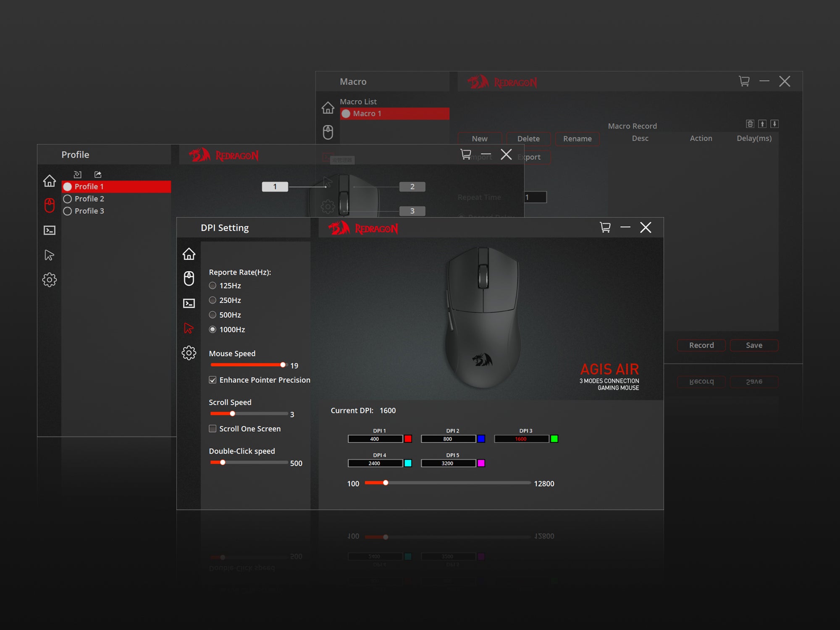
Task: Open Home icon in Profile window
Action: coord(50,181)
